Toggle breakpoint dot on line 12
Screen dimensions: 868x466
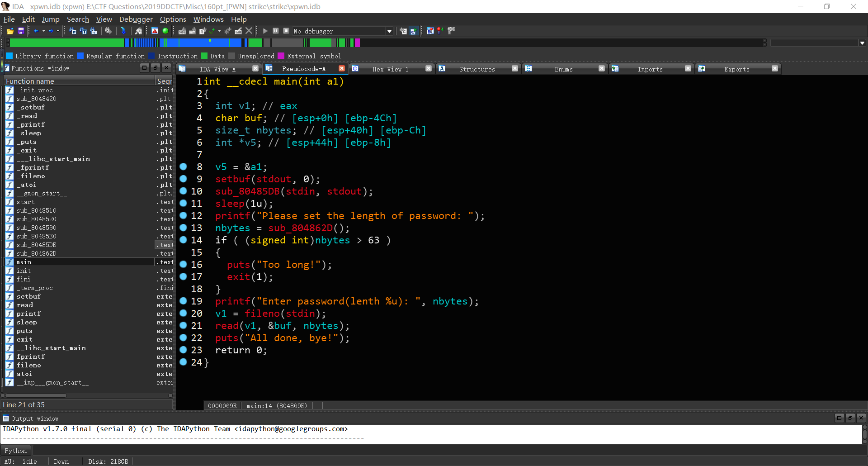pyautogui.click(x=183, y=215)
